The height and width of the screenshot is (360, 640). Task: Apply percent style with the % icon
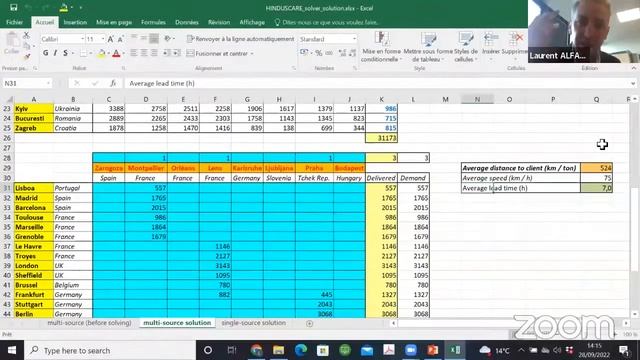318,53
